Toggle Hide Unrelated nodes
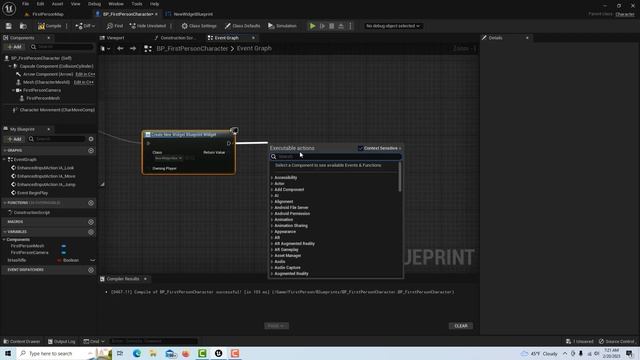The image size is (640, 360). tap(147, 26)
